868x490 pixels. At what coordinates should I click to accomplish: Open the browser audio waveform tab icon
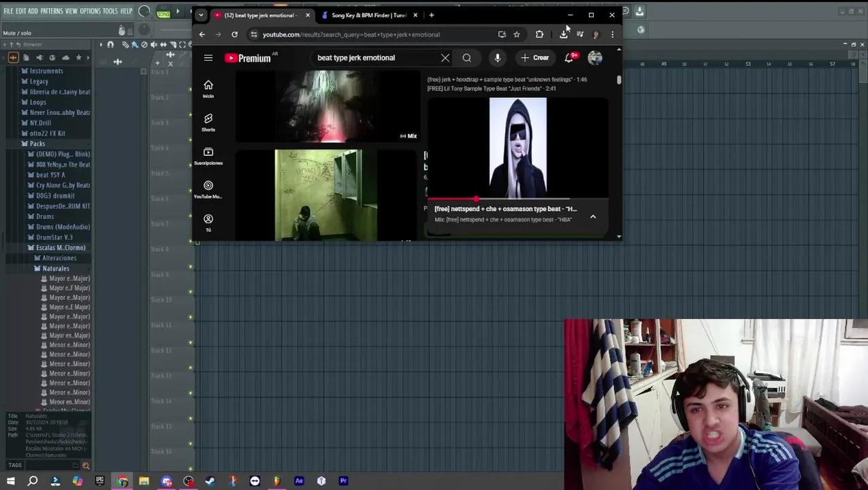click(13, 58)
